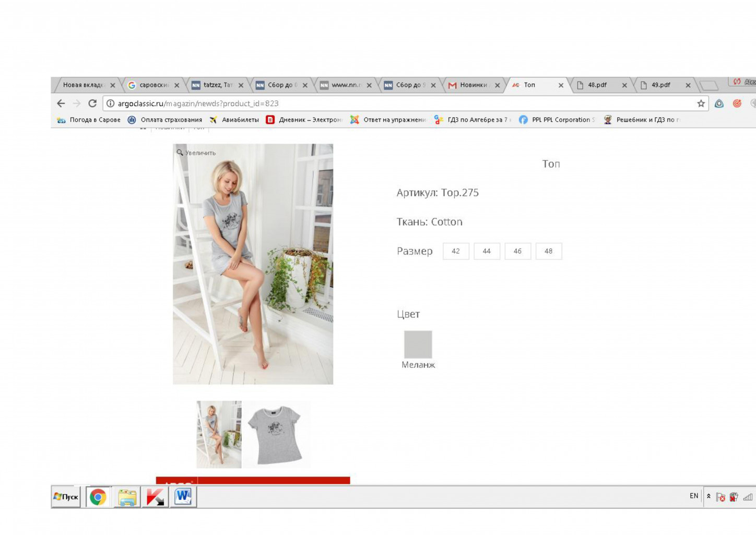Close the Новая вкладка tab
Image resolution: width=756 pixels, height=535 pixels.
[113, 85]
